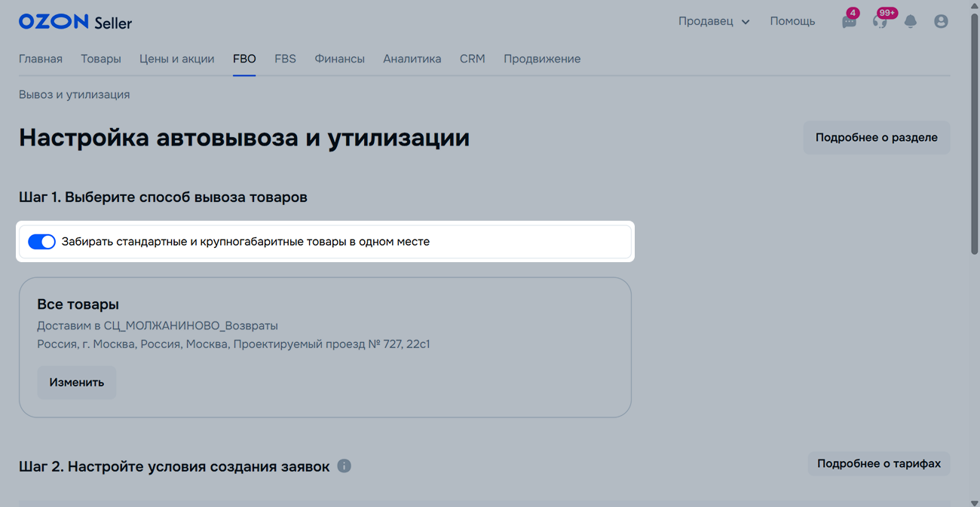
Task: Open the FBS tab
Action: tap(285, 59)
